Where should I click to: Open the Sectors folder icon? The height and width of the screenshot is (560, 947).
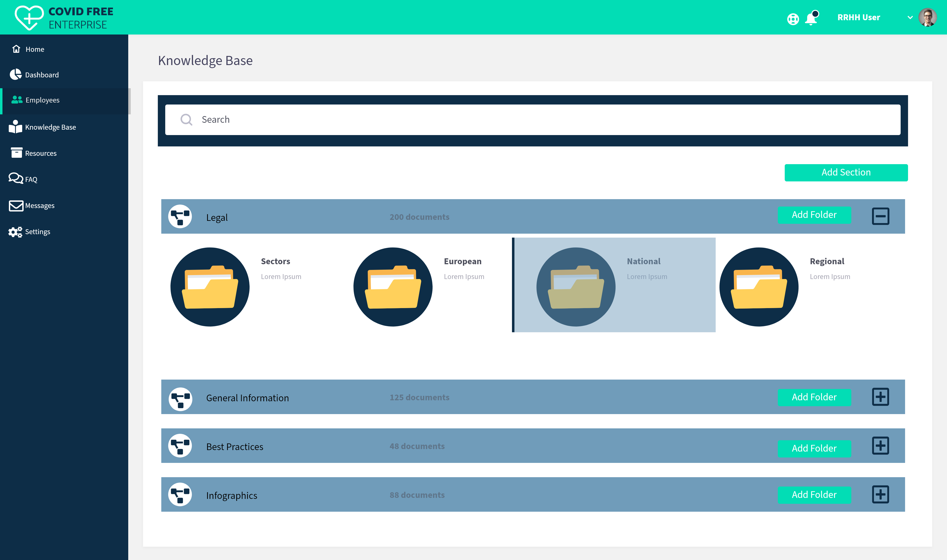[x=210, y=287]
